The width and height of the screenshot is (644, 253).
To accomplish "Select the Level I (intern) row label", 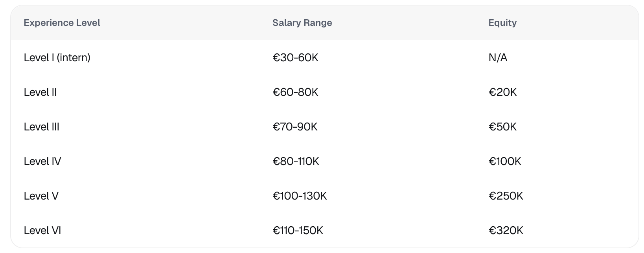I will [57, 58].
